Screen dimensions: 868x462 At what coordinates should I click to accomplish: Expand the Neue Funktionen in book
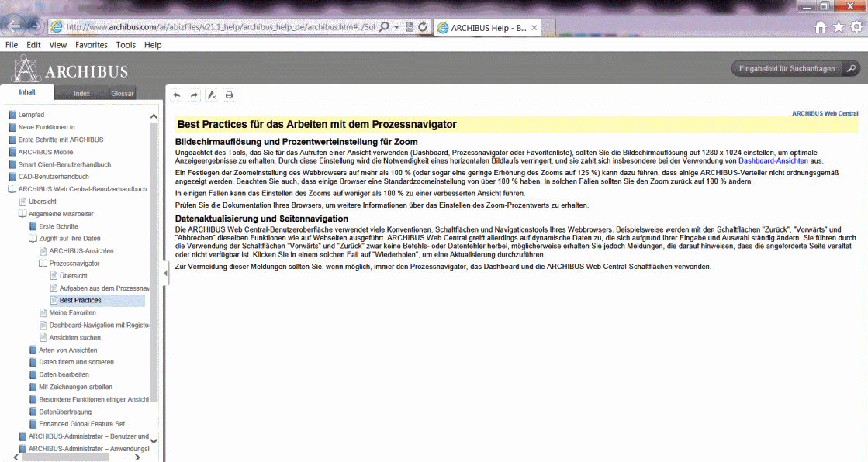click(12, 127)
